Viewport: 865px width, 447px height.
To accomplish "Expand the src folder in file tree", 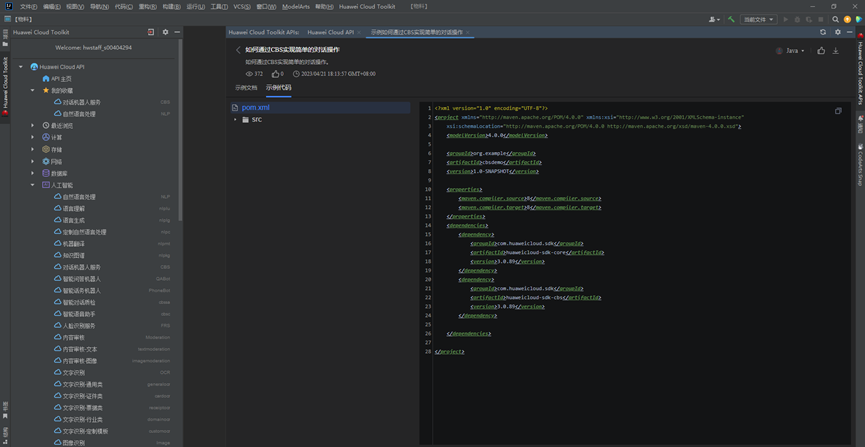I will [x=236, y=120].
